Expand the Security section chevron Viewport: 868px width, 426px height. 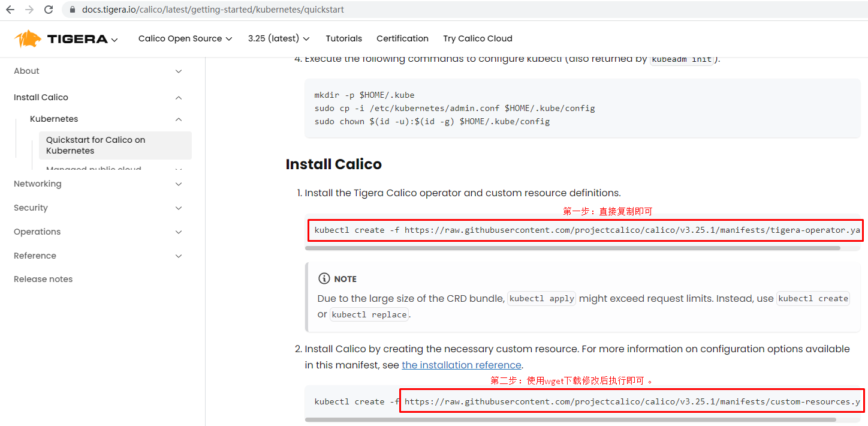pyautogui.click(x=179, y=208)
